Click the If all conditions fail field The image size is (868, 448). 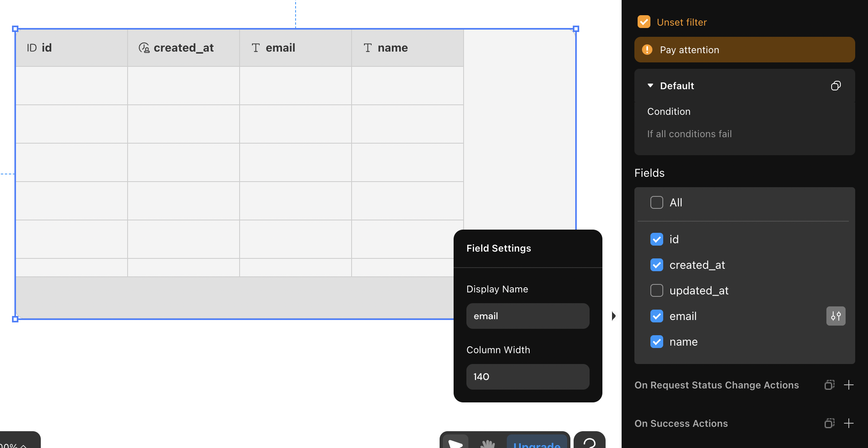pyautogui.click(x=689, y=134)
